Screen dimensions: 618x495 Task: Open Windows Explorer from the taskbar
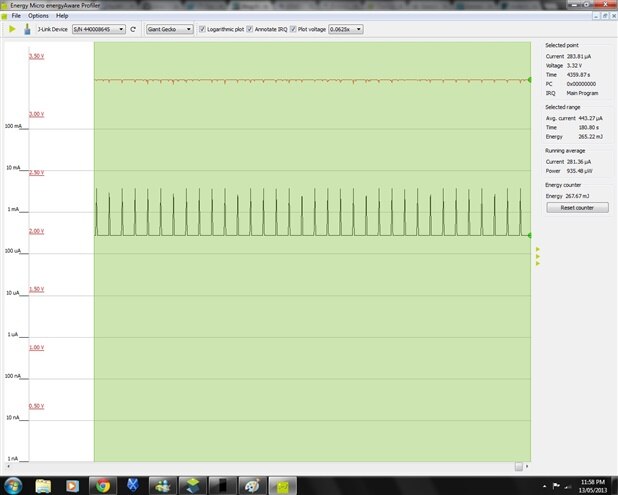(x=43, y=485)
